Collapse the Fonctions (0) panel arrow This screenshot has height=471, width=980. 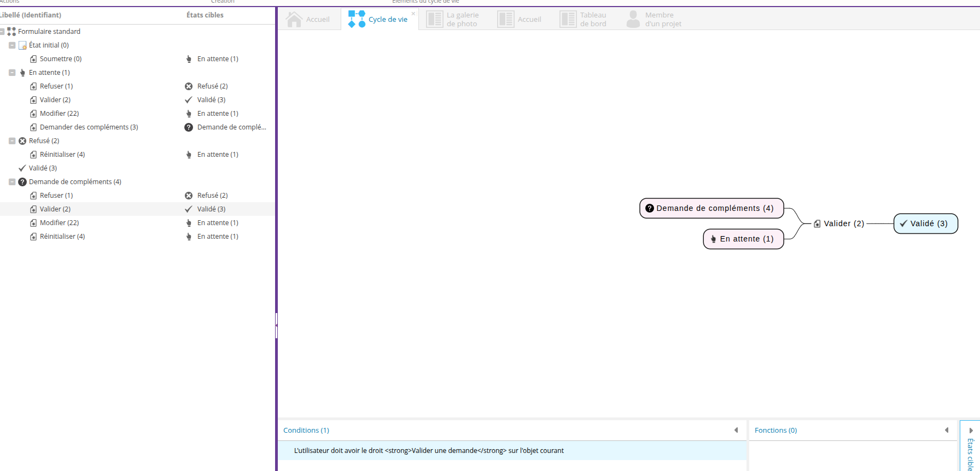(947, 431)
